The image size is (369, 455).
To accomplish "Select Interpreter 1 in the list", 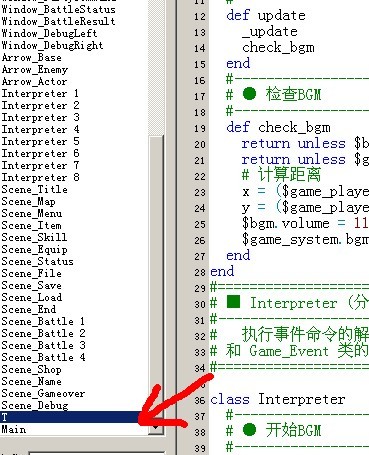I will [40, 93].
